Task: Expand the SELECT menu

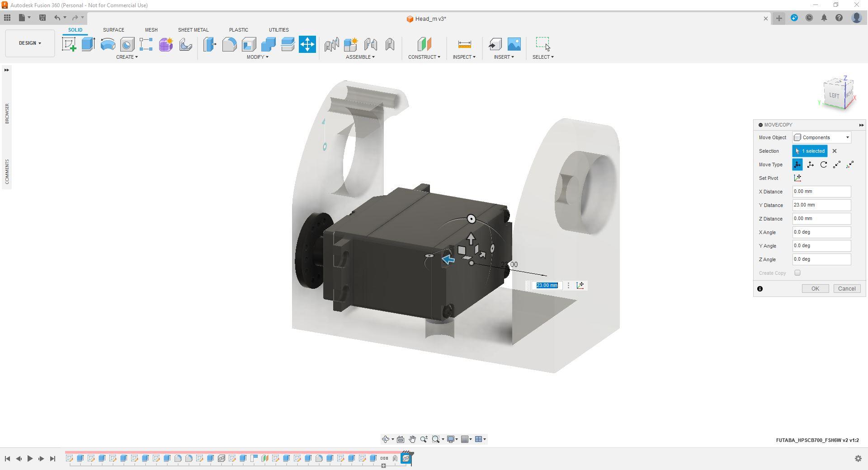Action: [x=543, y=57]
